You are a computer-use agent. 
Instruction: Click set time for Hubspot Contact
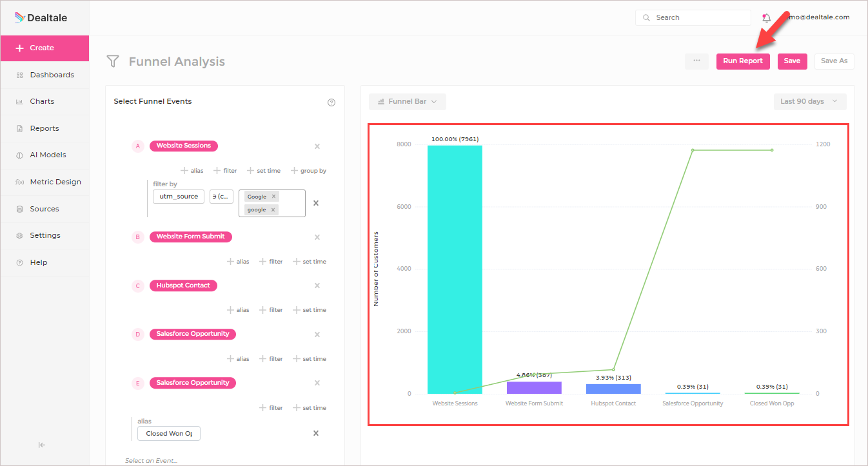pyautogui.click(x=310, y=310)
